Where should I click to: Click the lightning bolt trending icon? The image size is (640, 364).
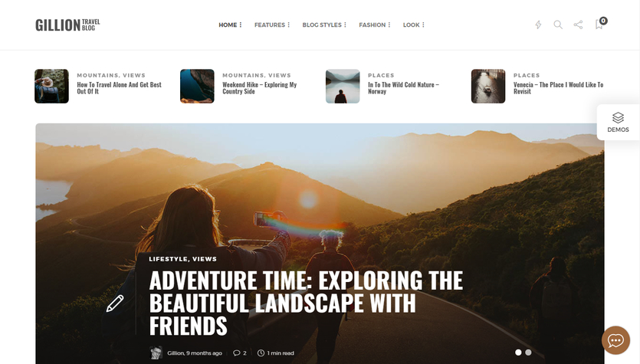[538, 25]
